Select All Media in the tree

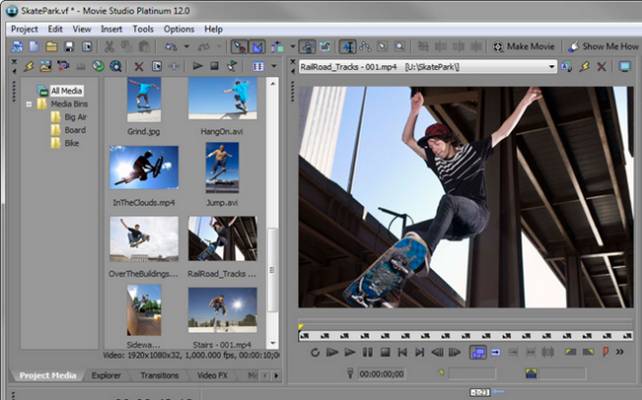tap(67, 90)
